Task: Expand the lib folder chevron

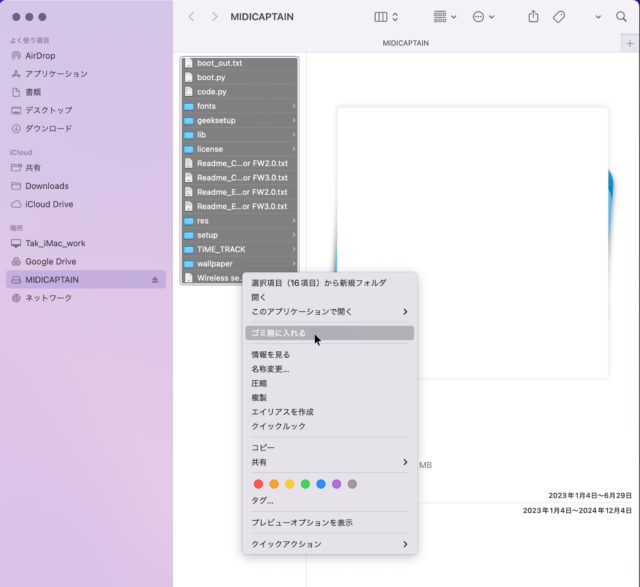Action: 294,135
